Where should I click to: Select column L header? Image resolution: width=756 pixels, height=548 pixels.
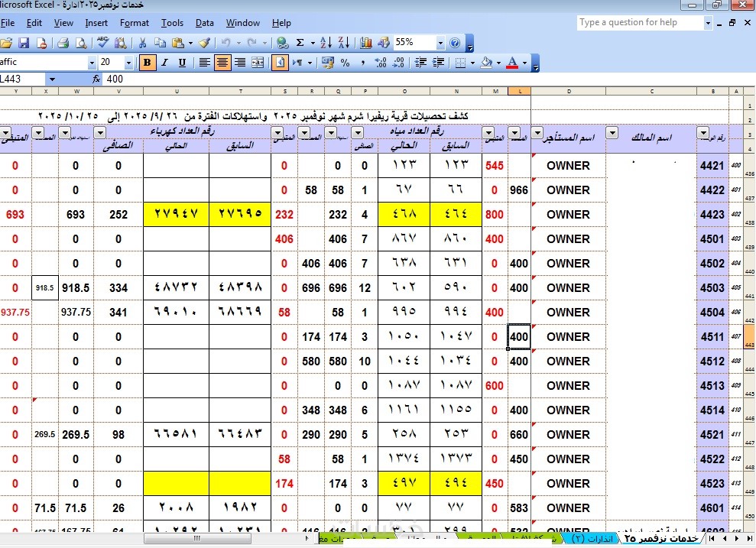pyautogui.click(x=519, y=91)
